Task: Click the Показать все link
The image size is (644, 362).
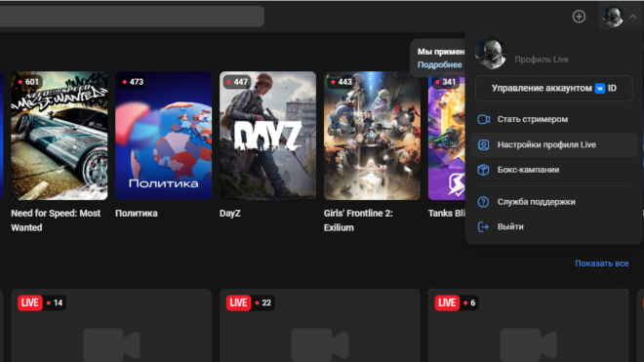Action: click(602, 263)
